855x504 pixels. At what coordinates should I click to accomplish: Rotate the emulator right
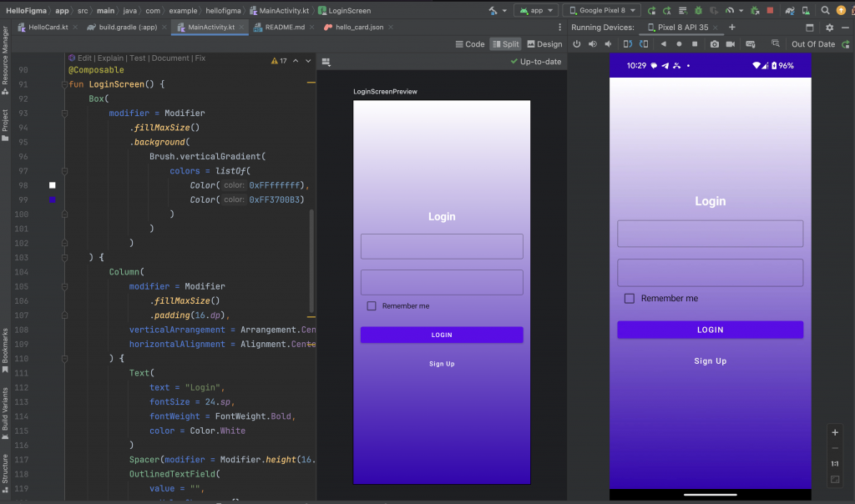click(x=644, y=44)
